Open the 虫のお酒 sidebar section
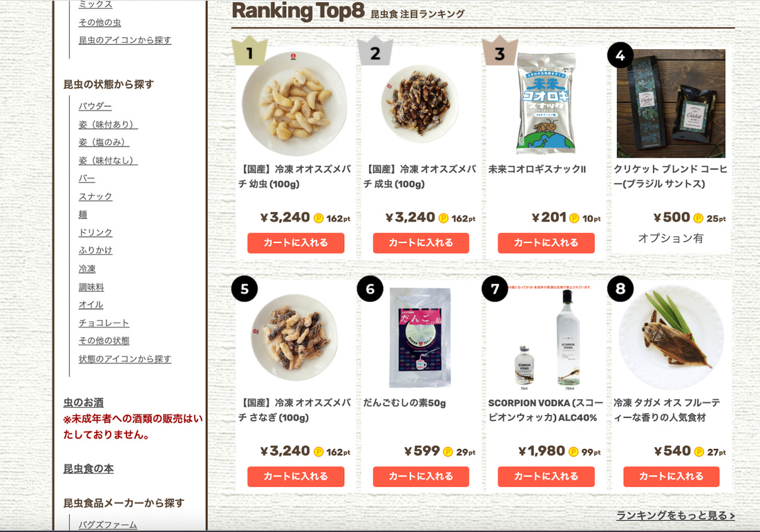Screen dimensions: 760x532 click(84, 402)
